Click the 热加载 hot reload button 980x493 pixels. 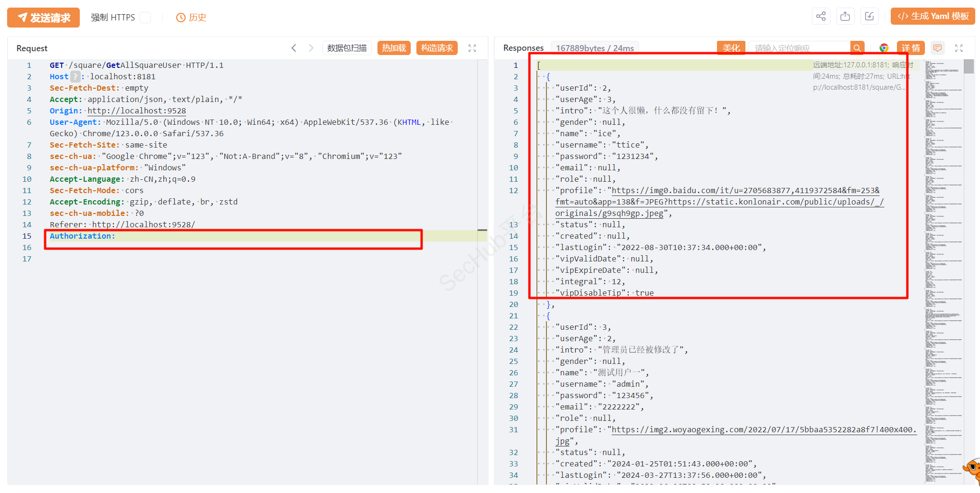click(x=394, y=48)
